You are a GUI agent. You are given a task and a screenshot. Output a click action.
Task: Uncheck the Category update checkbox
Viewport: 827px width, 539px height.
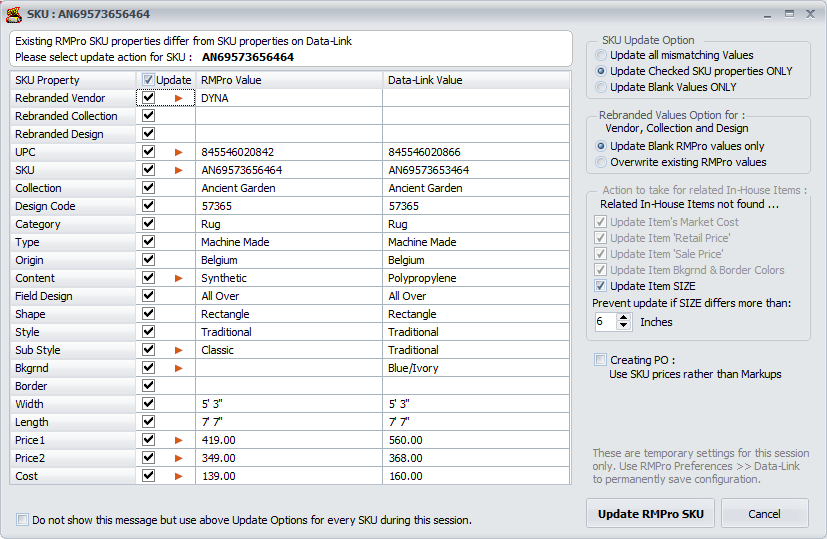click(x=148, y=224)
